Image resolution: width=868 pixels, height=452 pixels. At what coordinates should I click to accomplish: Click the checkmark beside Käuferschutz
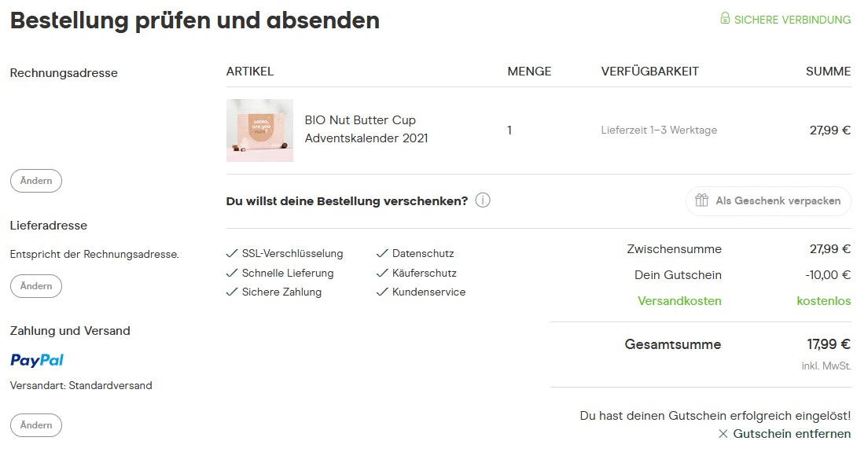coord(382,273)
